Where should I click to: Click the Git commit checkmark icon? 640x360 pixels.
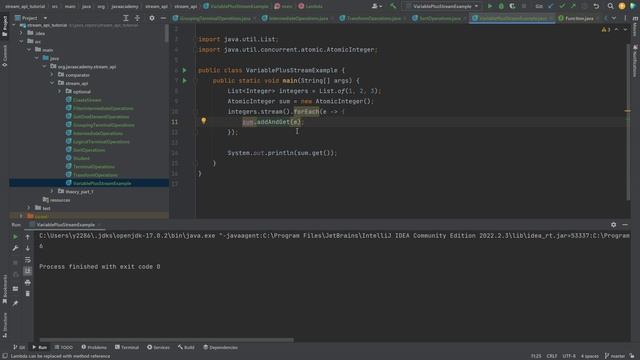click(x=562, y=6)
